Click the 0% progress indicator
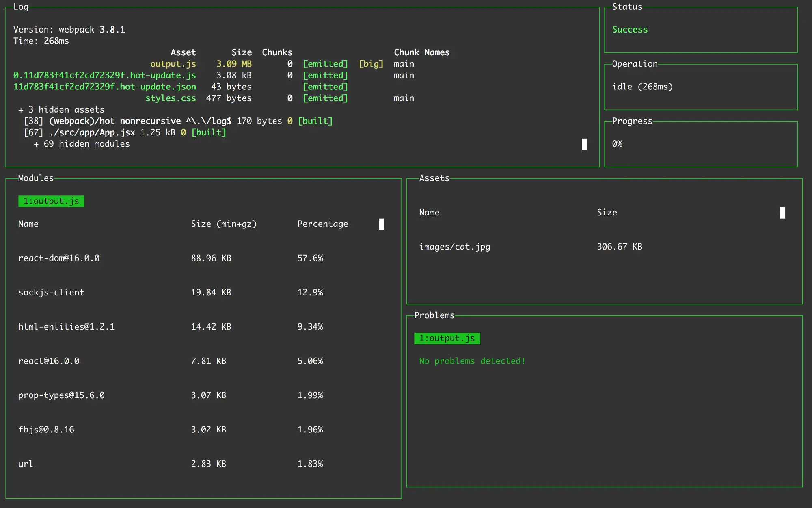This screenshot has height=508, width=812. coord(617,144)
